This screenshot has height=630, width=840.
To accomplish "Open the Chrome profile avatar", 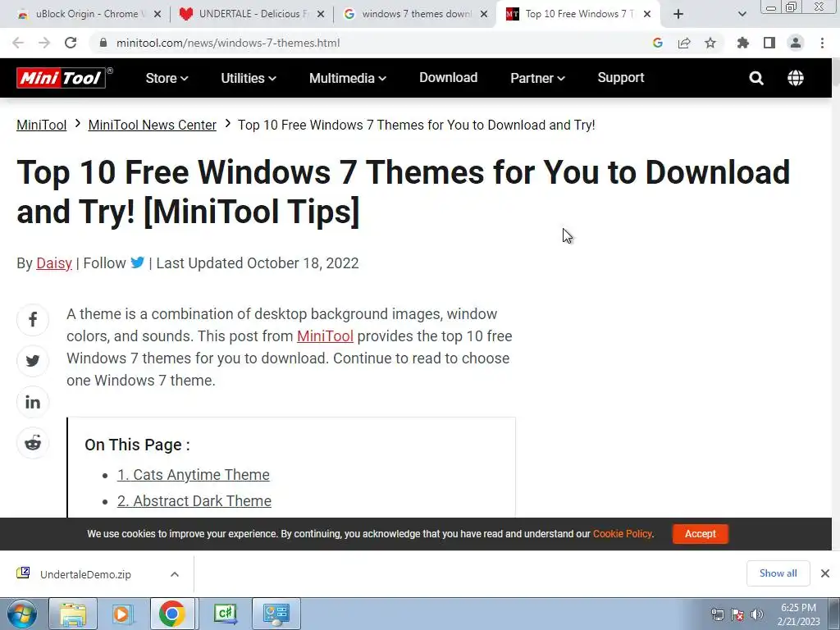I will coord(796,43).
